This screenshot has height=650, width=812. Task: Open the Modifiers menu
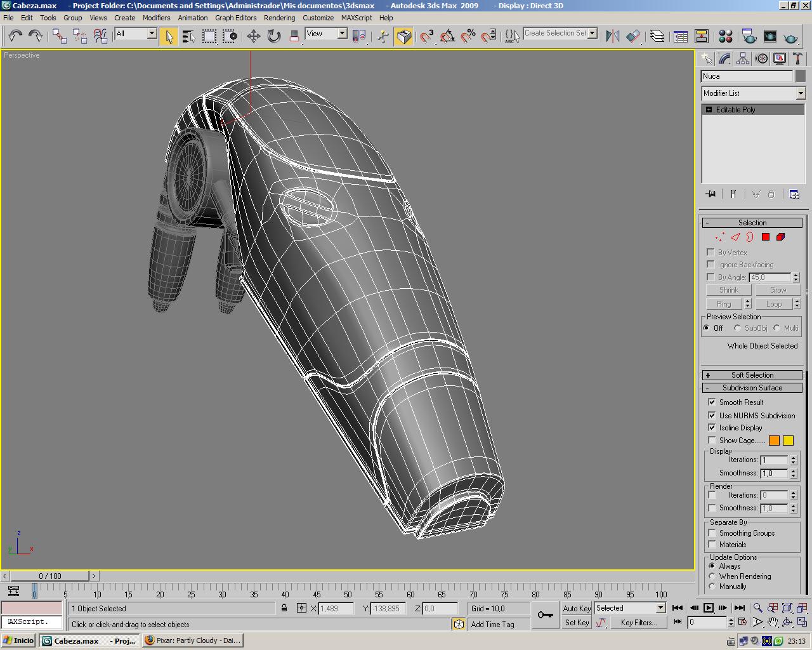point(156,18)
